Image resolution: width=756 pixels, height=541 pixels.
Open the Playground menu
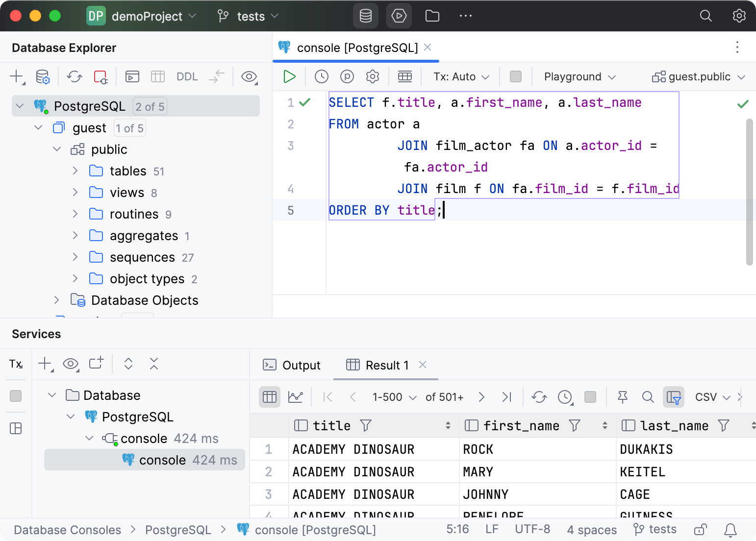[x=579, y=76]
